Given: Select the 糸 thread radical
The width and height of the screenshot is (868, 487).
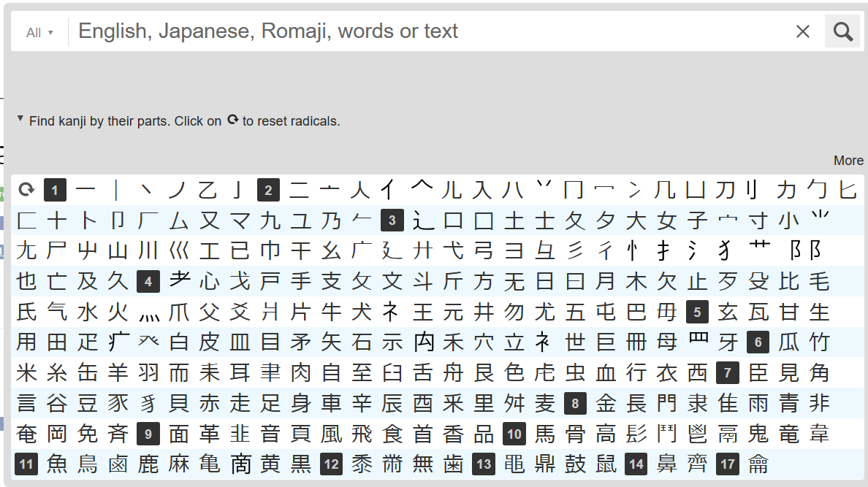Looking at the screenshot, I should tap(57, 372).
